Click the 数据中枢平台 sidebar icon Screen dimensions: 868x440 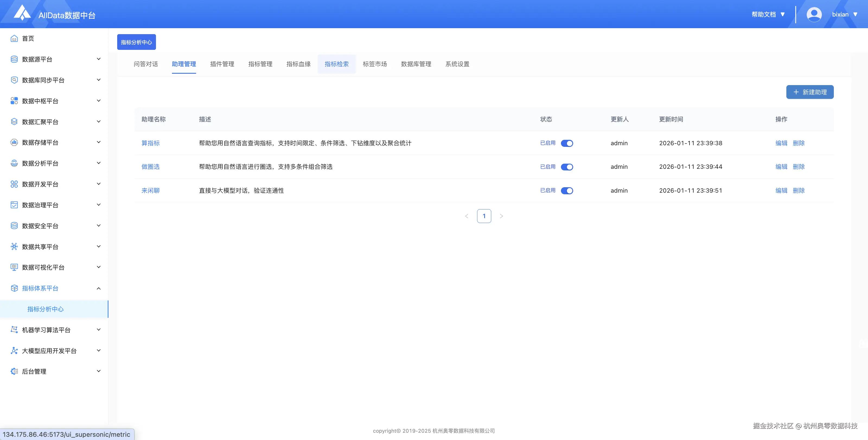(x=14, y=101)
